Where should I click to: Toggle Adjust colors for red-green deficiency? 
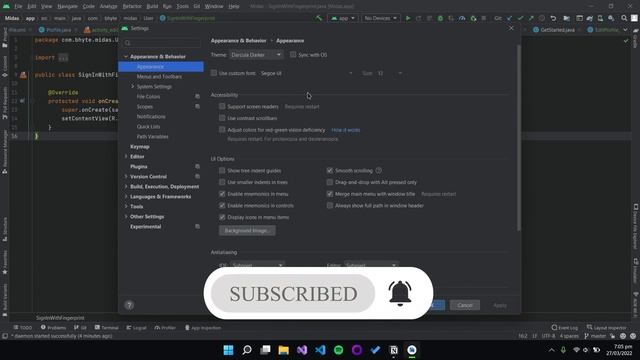click(x=222, y=129)
